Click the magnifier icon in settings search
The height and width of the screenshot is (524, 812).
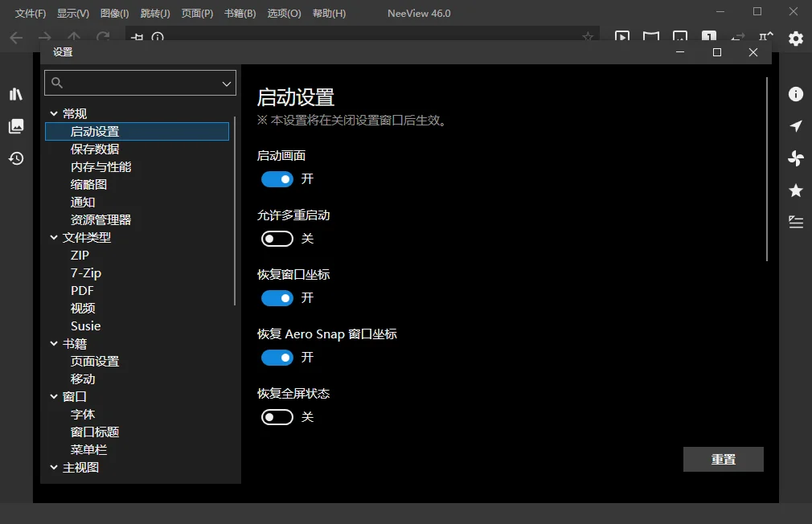[x=57, y=83]
